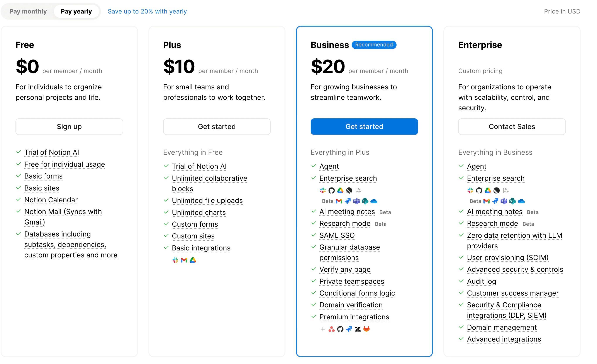Open the Trial of Notion AI feature details
The height and width of the screenshot is (364, 597).
(x=52, y=152)
